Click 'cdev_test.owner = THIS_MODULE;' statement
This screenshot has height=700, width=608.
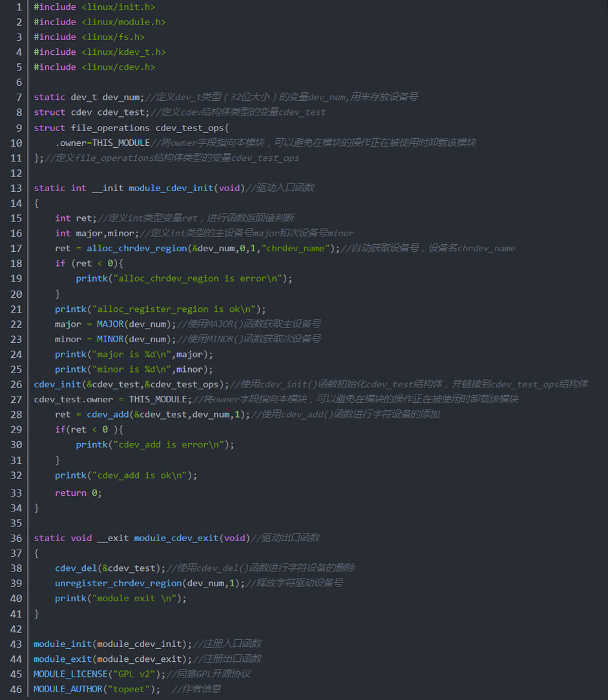(113, 400)
